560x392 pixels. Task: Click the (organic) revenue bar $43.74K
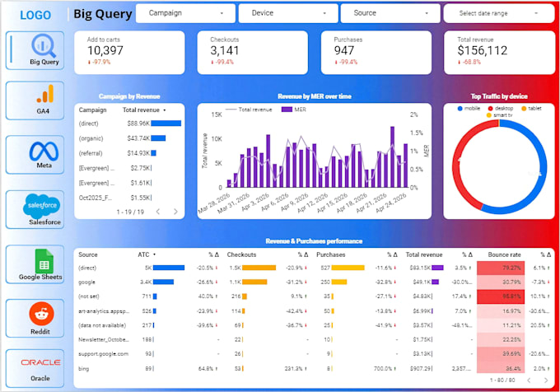click(x=158, y=138)
